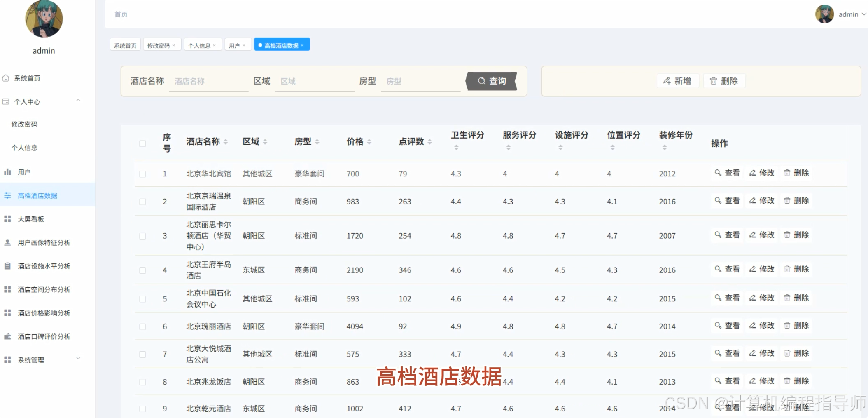The width and height of the screenshot is (868, 418).
Task: Click the pencil 修改 icon for 北京京瑞温泉国际酒店
Action: (753, 201)
